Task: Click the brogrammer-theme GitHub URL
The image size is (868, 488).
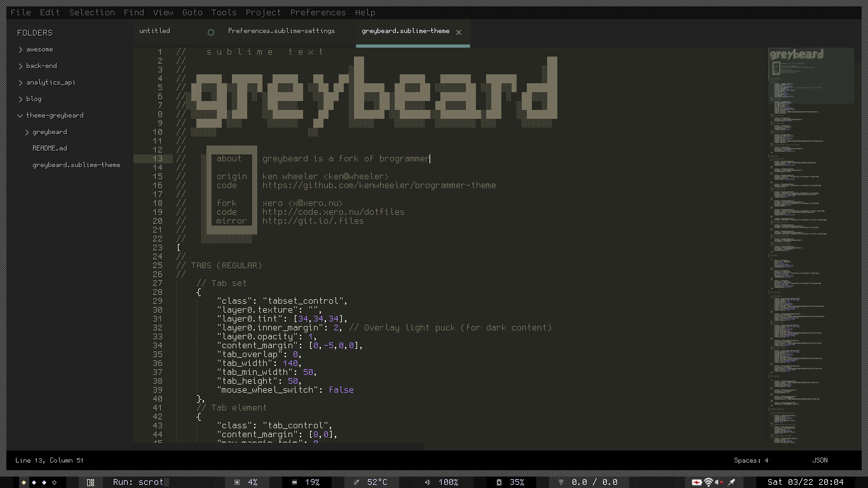Action: [x=379, y=185]
